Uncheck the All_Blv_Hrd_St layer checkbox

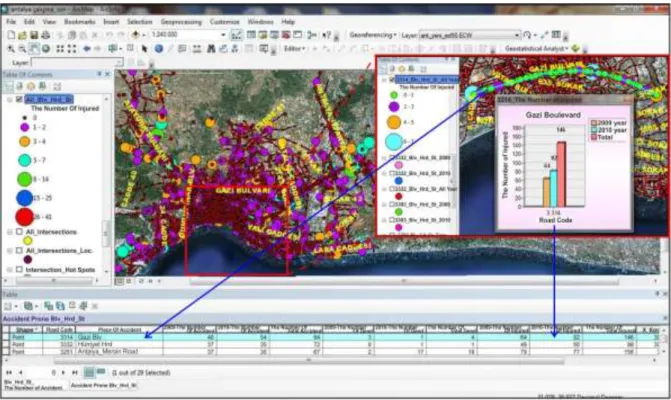tap(19, 99)
